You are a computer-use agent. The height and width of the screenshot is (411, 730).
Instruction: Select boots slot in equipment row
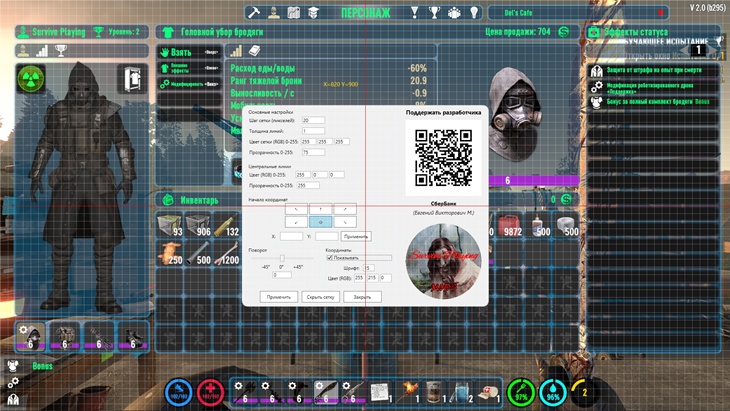pyautogui.click(x=133, y=337)
